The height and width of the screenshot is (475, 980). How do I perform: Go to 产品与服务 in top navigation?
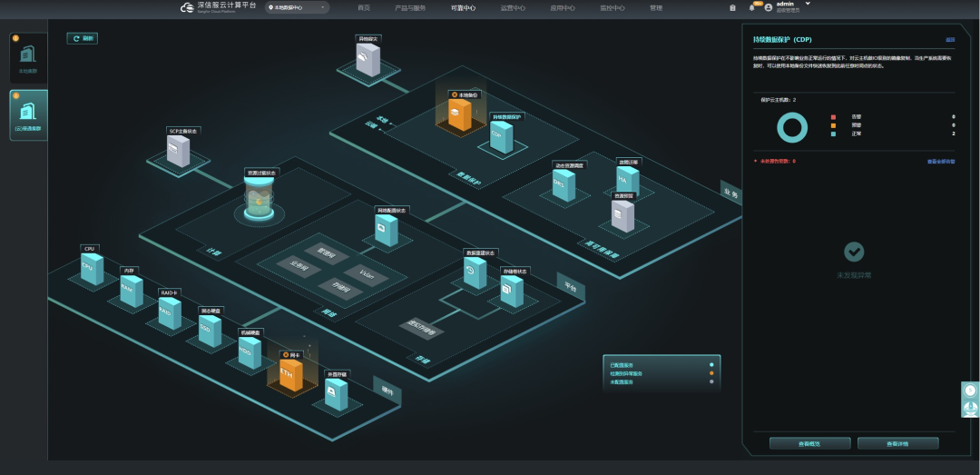[410, 8]
